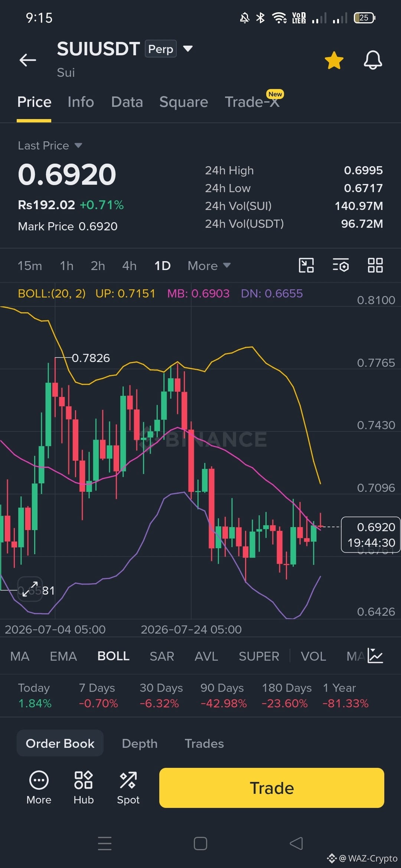Tap the 24h Vol(SUI) 140.97M value
The width and height of the screenshot is (401, 868).
pyautogui.click(x=359, y=206)
